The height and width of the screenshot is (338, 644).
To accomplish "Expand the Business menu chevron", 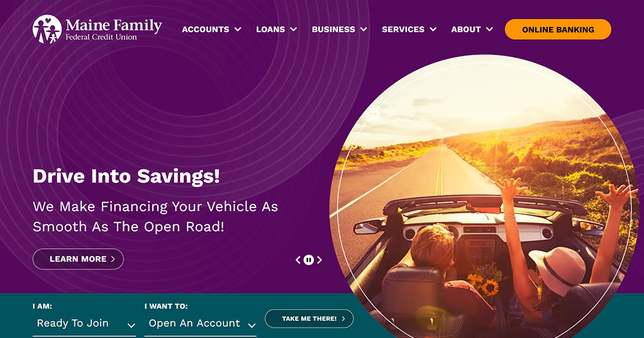I will [x=364, y=29].
